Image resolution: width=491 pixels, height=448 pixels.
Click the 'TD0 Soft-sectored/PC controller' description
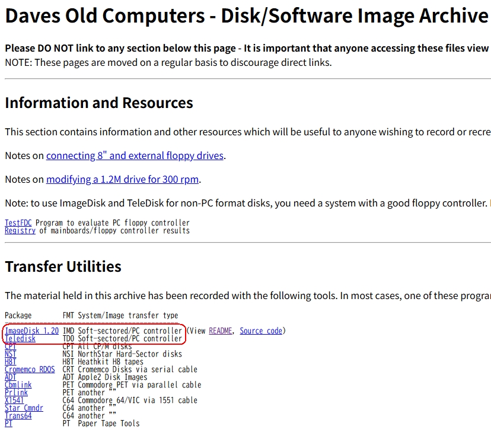(122, 339)
